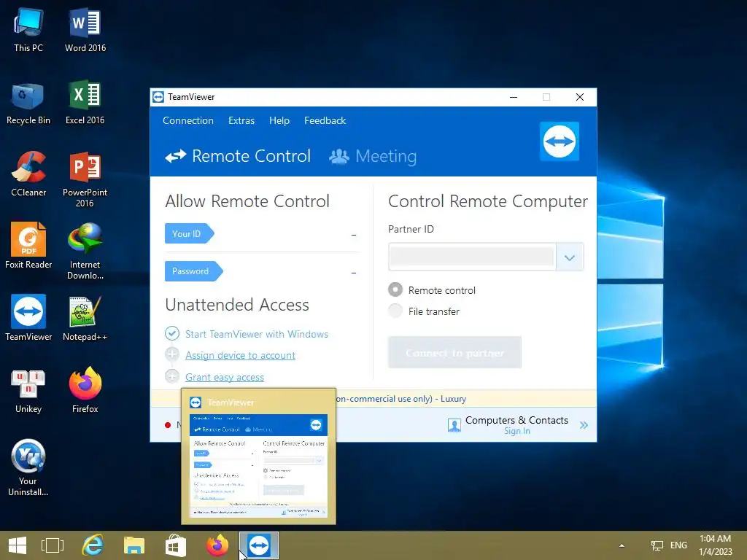Select the Remote control radio option
Image resolution: width=747 pixels, height=560 pixels.
coord(395,290)
